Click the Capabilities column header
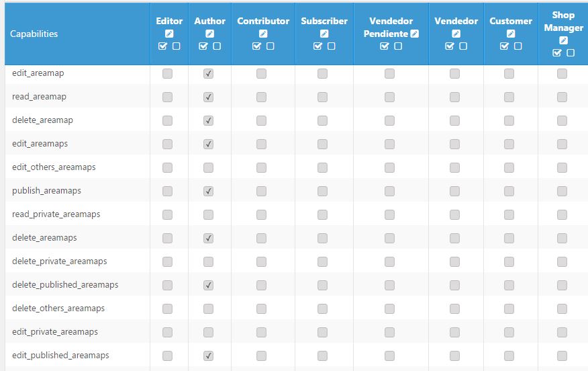The image size is (588, 371). pos(34,34)
